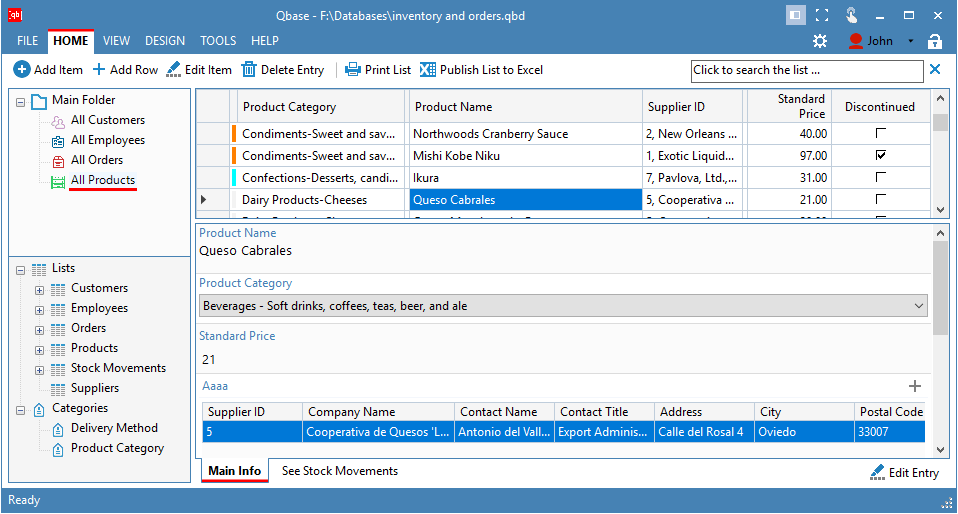Sort by Standard Price column header
Screen dimensions: 958x514
[x=788, y=107]
